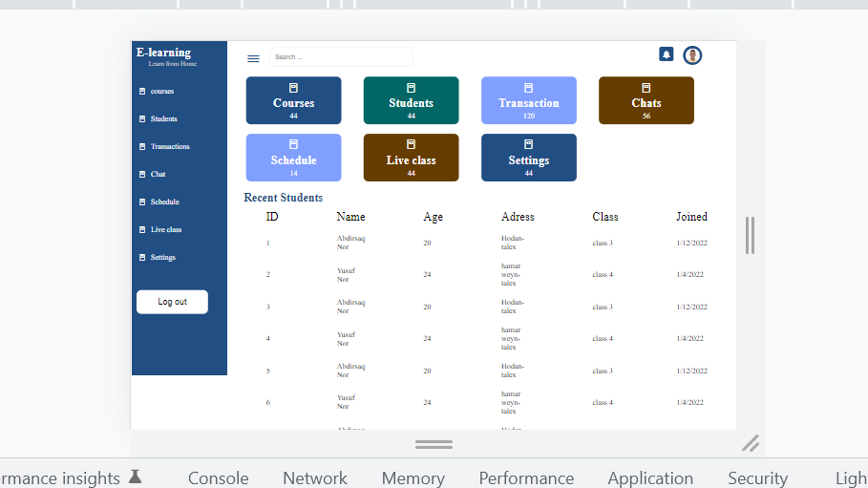Click inside the Search input field
Screen dimensions: 868x488
(x=341, y=57)
